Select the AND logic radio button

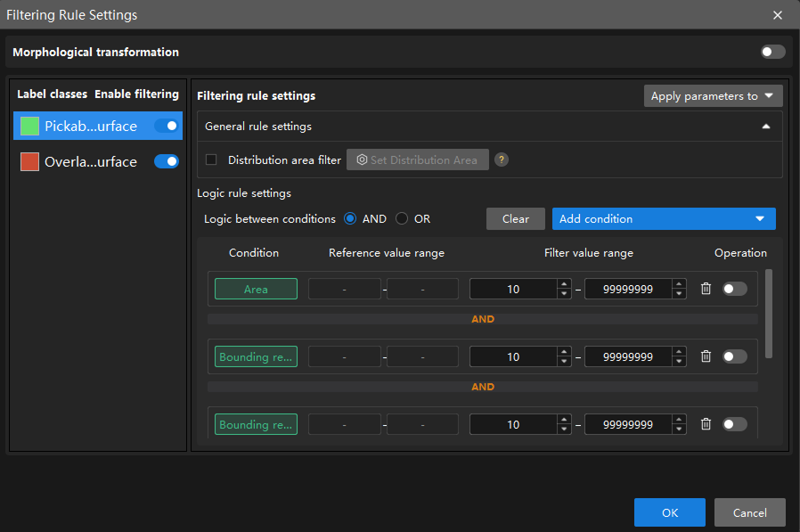pyautogui.click(x=350, y=218)
